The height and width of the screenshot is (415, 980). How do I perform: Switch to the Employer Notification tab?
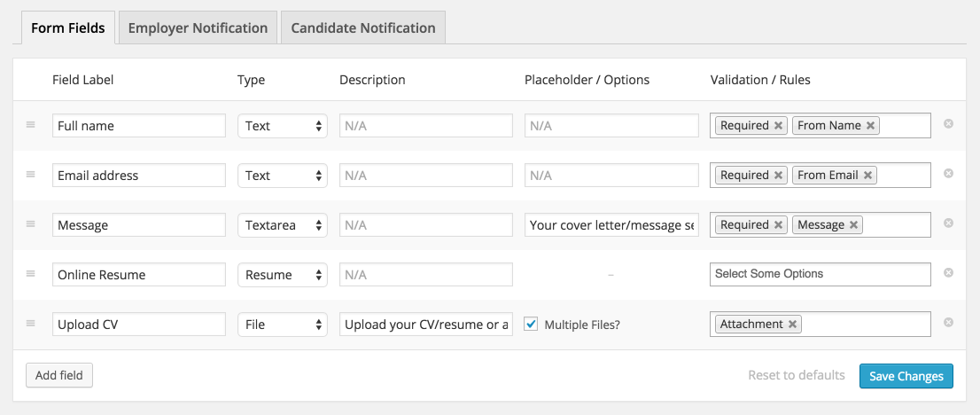198,27
